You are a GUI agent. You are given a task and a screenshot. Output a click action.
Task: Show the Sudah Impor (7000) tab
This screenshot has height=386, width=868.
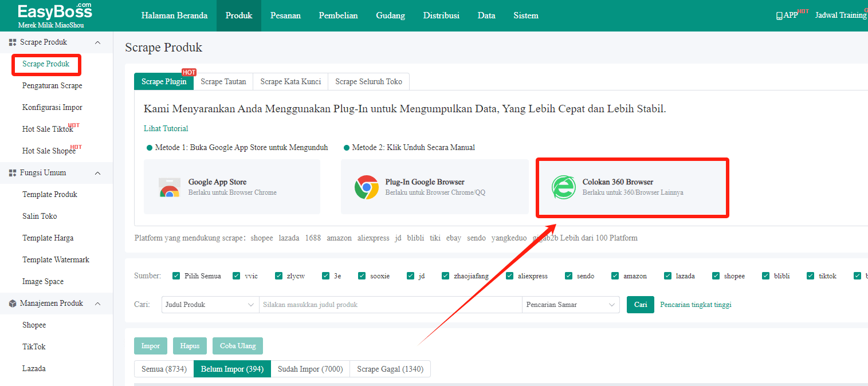click(x=310, y=369)
